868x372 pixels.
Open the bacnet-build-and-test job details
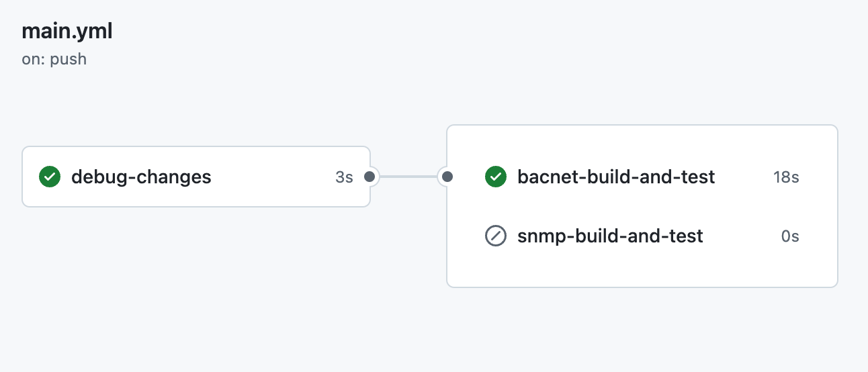coord(616,177)
